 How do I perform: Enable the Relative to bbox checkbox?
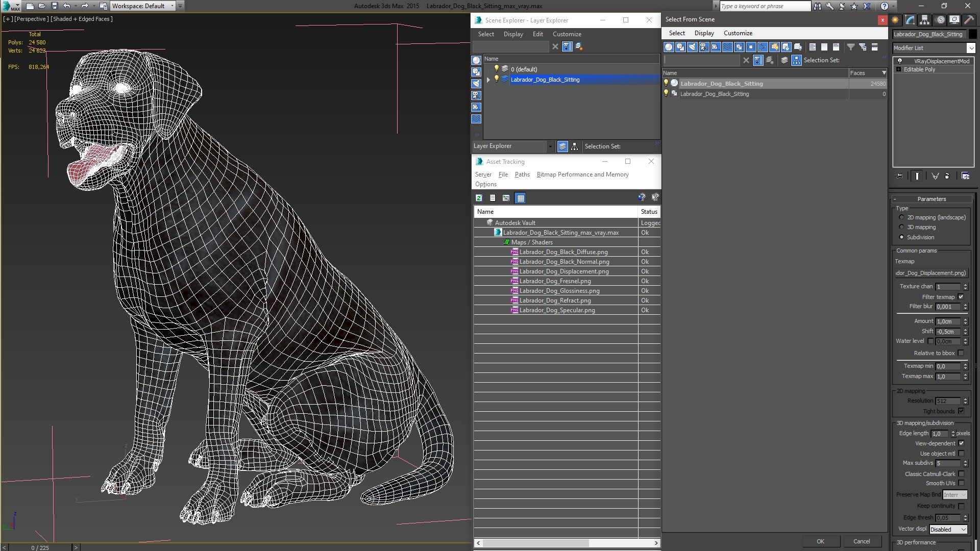(x=961, y=353)
